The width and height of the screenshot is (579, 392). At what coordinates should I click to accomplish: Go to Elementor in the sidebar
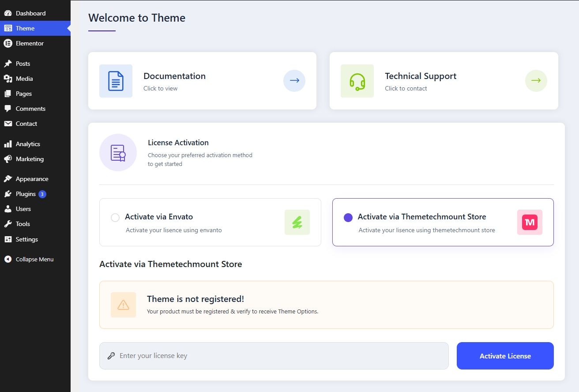[x=35, y=43]
